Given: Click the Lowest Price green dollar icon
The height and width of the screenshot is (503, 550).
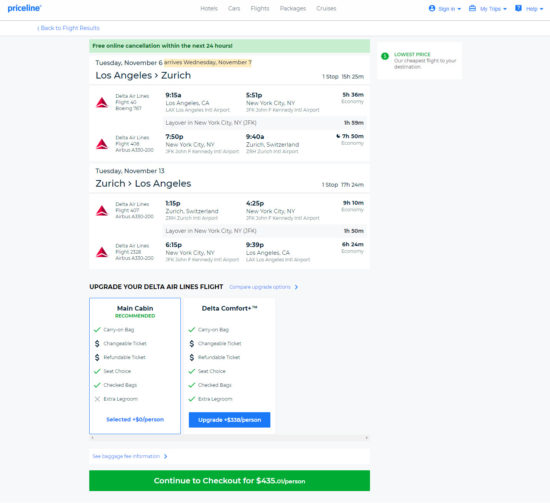Looking at the screenshot, I should point(385,56).
